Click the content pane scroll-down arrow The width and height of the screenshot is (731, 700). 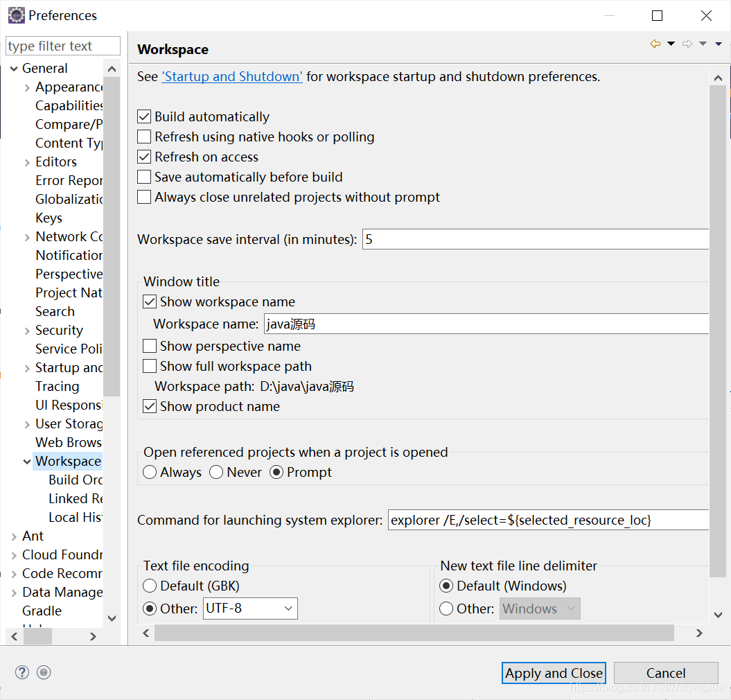pyautogui.click(x=719, y=615)
